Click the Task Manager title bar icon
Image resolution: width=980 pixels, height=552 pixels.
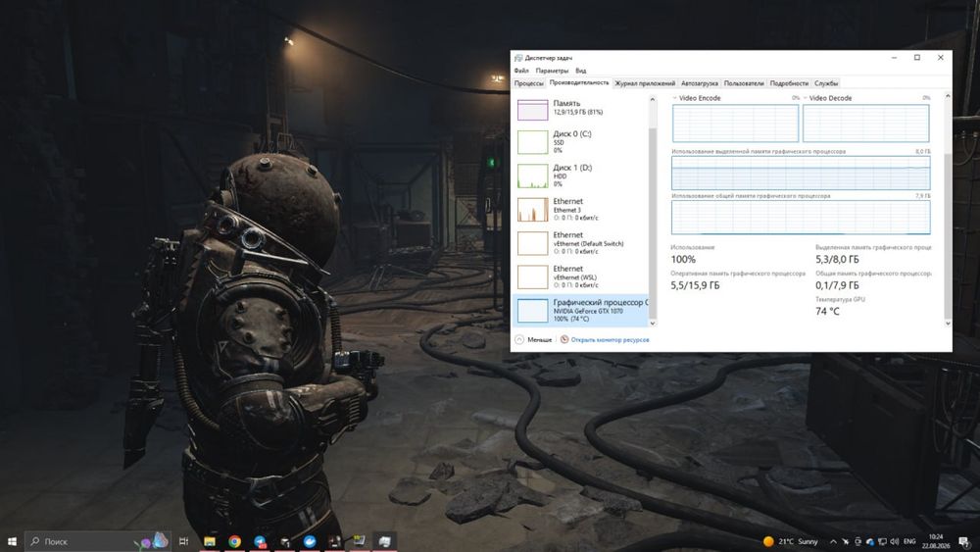click(518, 58)
